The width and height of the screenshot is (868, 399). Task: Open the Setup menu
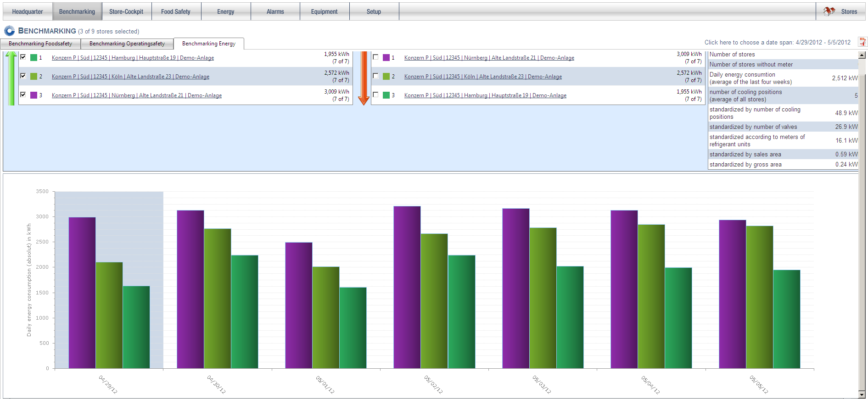374,11
